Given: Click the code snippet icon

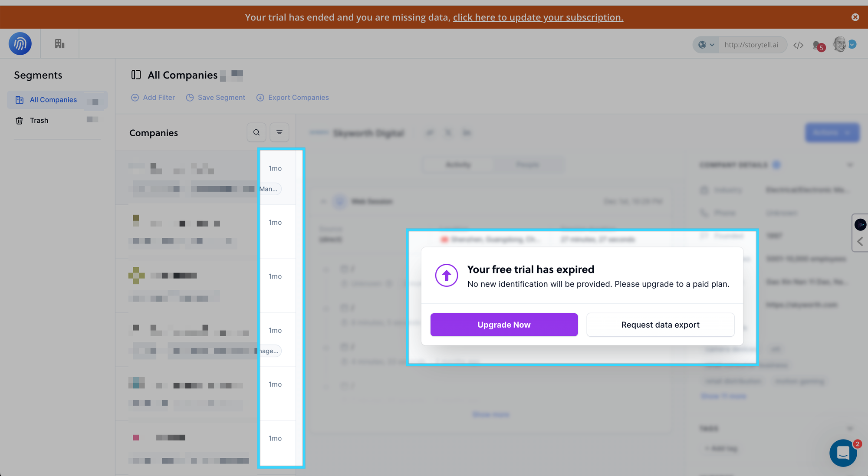Looking at the screenshot, I should [798, 45].
